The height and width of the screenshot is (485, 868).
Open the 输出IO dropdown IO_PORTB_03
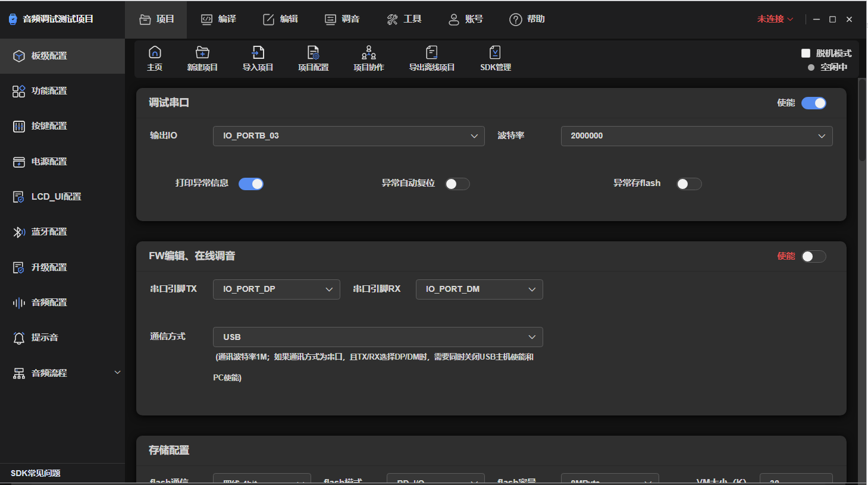pyautogui.click(x=349, y=136)
